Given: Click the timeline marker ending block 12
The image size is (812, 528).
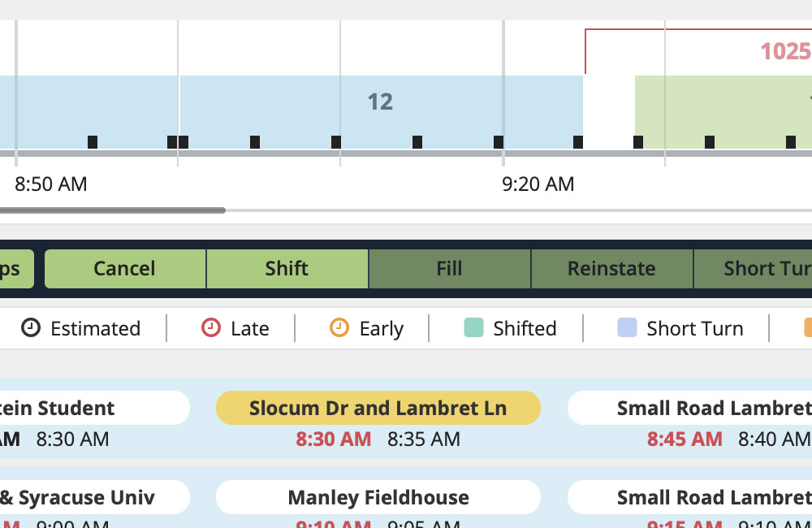Looking at the screenshot, I should pos(578,142).
